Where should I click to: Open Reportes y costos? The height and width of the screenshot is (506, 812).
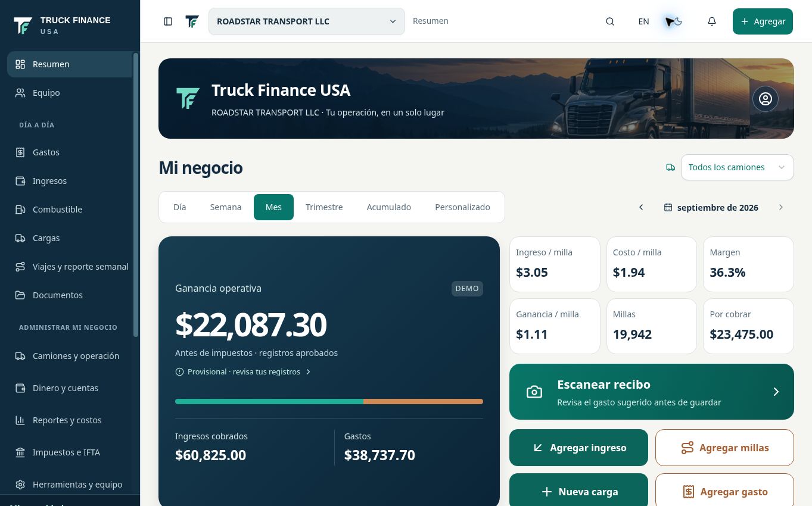(x=69, y=420)
